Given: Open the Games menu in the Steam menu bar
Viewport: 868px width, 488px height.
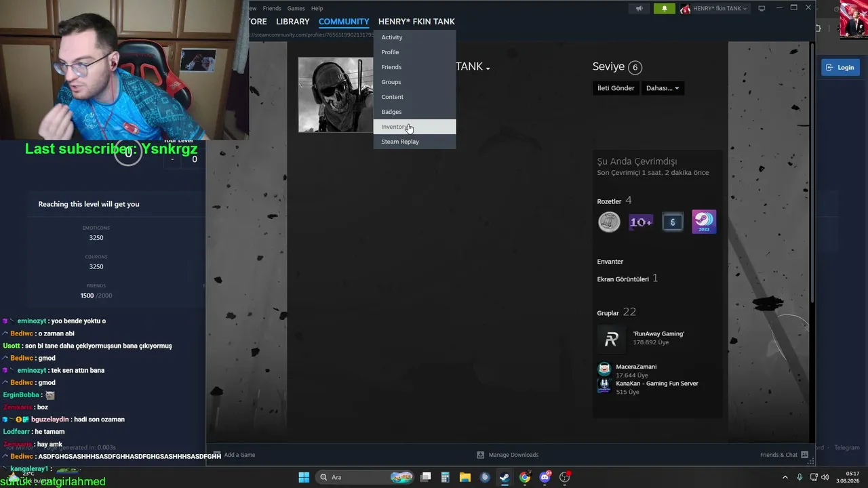Looking at the screenshot, I should pyautogui.click(x=296, y=8).
